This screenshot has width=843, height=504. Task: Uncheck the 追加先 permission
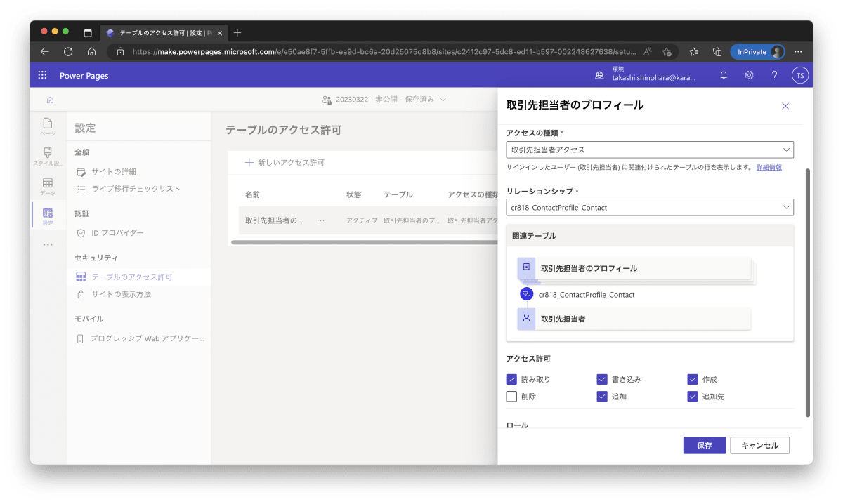coord(693,396)
